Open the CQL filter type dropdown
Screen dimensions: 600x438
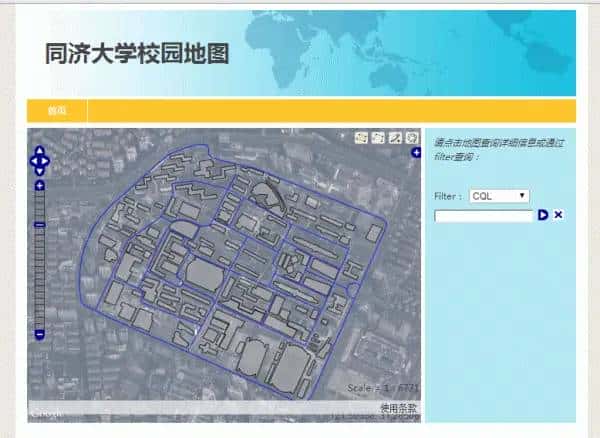(499, 196)
